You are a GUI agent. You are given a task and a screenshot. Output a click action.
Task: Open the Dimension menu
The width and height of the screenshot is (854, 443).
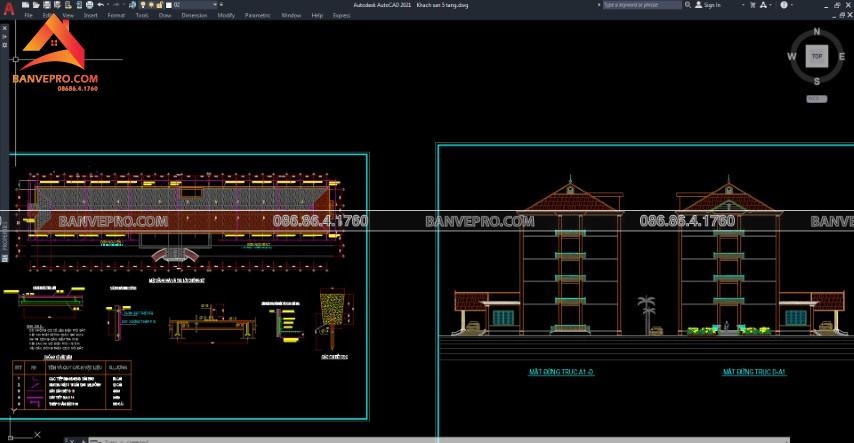point(194,15)
